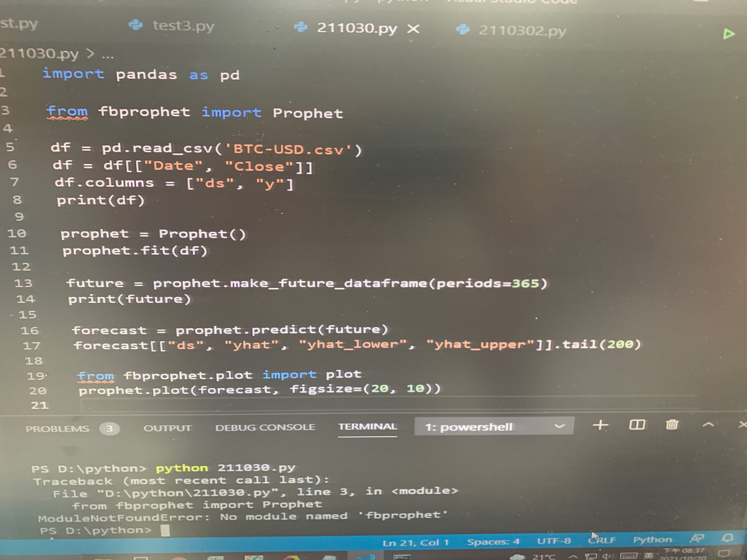Click line number 10 in gutter
Image resolution: width=747 pixels, height=560 pixels.
coord(17,233)
